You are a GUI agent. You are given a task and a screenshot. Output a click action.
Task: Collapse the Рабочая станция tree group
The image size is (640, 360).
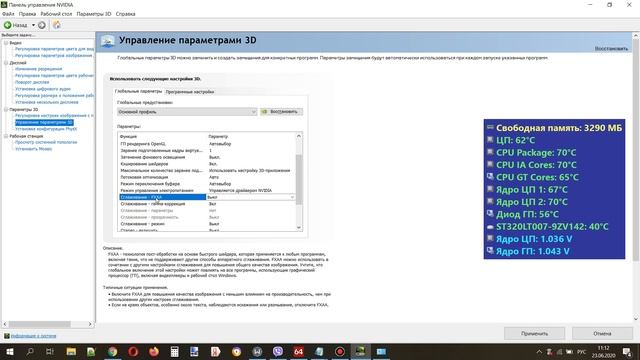click(x=6, y=136)
